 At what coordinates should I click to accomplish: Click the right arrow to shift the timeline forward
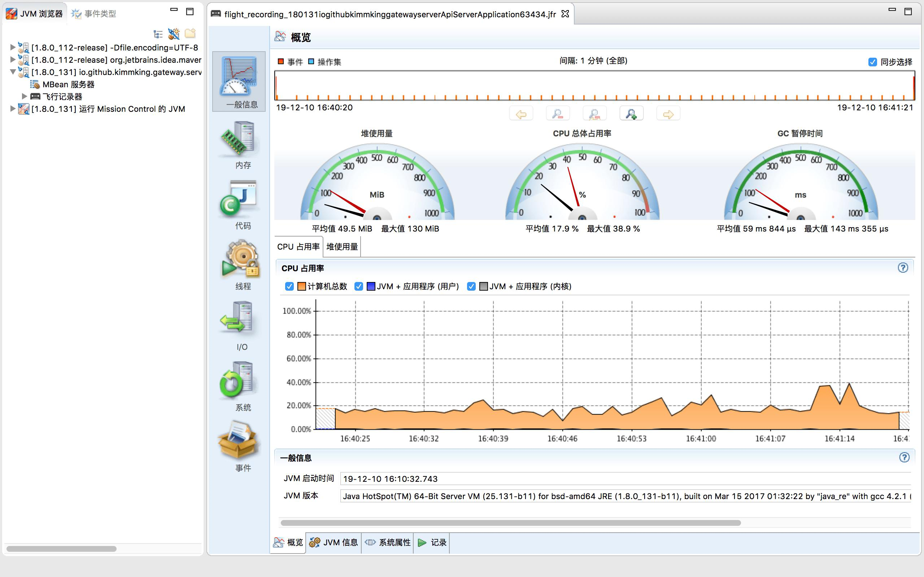pos(668,113)
